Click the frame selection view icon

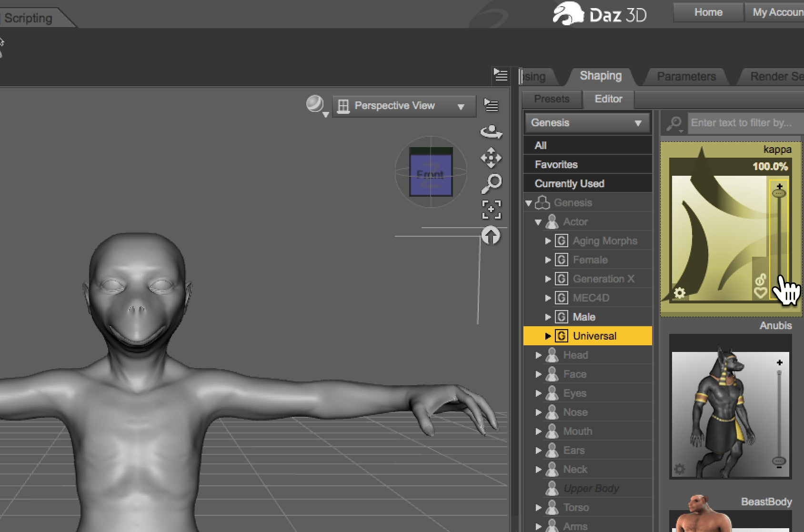[491, 210]
